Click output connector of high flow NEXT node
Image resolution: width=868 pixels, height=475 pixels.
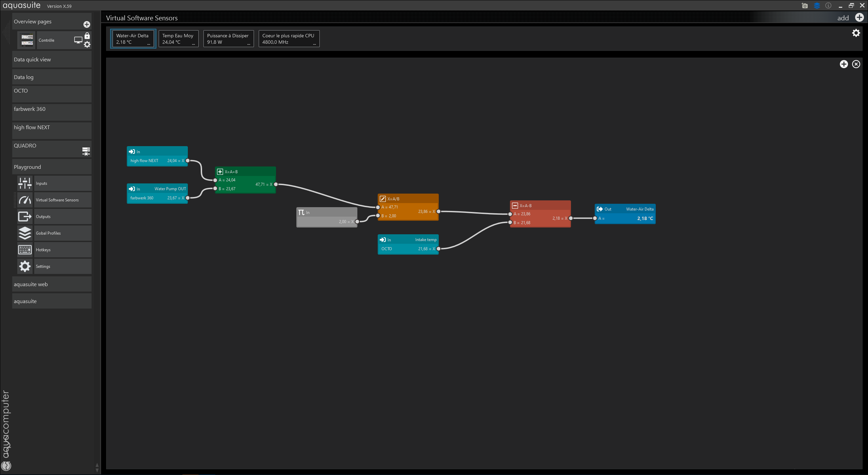(x=188, y=161)
